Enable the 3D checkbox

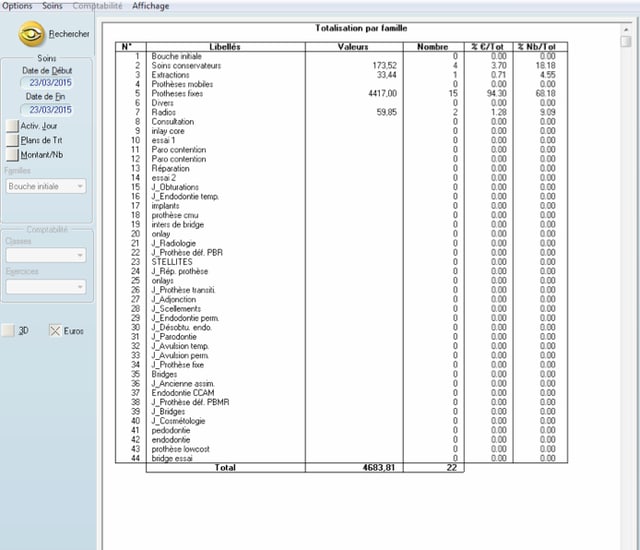9,330
